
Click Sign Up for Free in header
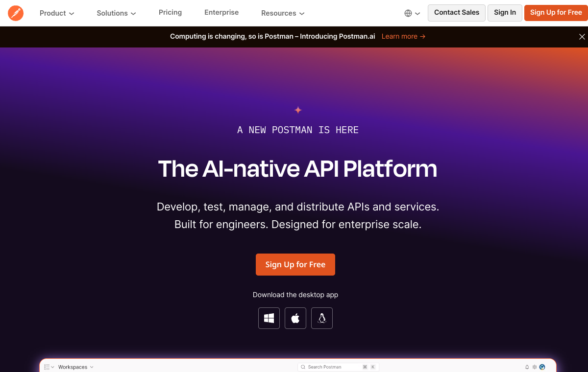556,13
